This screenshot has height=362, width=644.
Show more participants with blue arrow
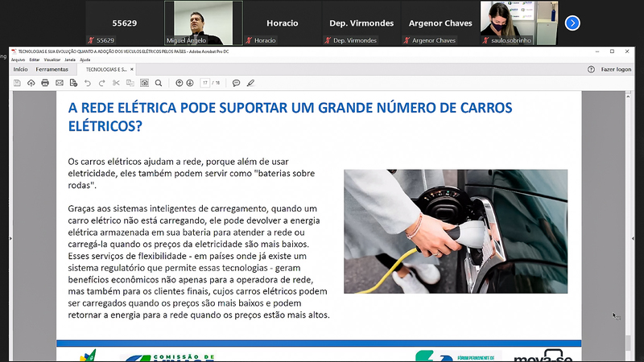pyautogui.click(x=572, y=23)
